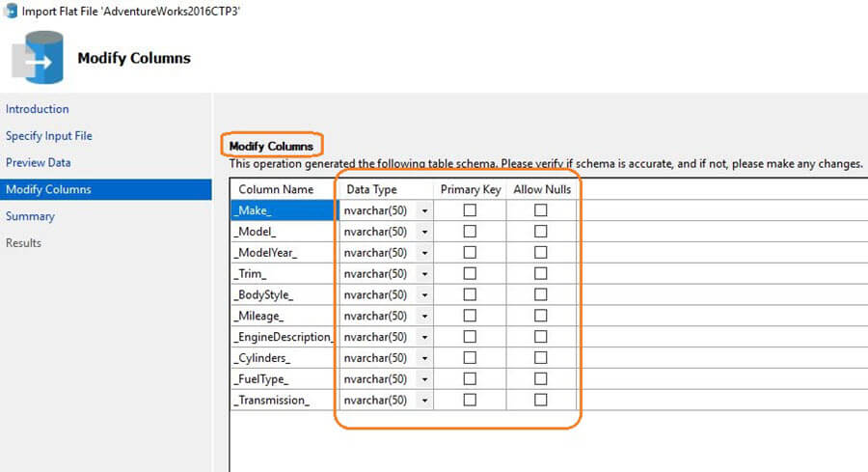Open data type dropdown for _Model_
868x472 pixels.
tap(424, 232)
